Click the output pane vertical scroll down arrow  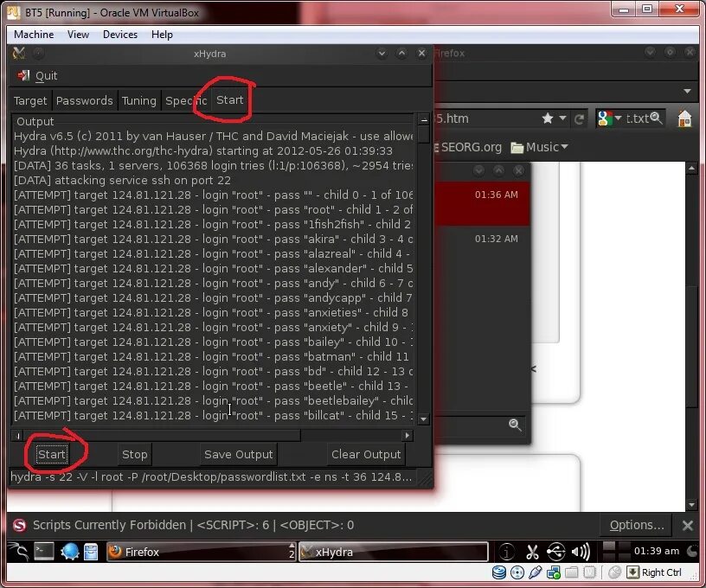pyautogui.click(x=423, y=419)
